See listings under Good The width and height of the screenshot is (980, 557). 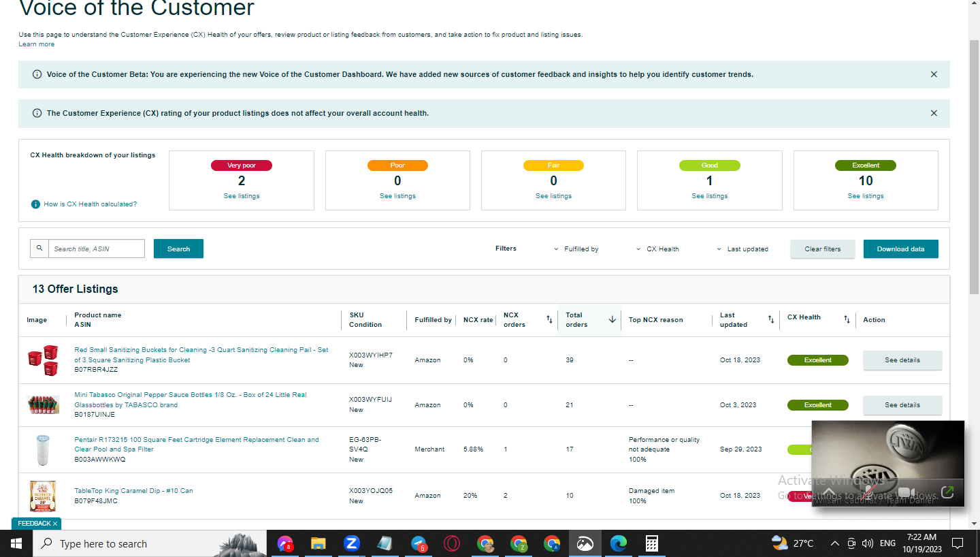pos(710,196)
